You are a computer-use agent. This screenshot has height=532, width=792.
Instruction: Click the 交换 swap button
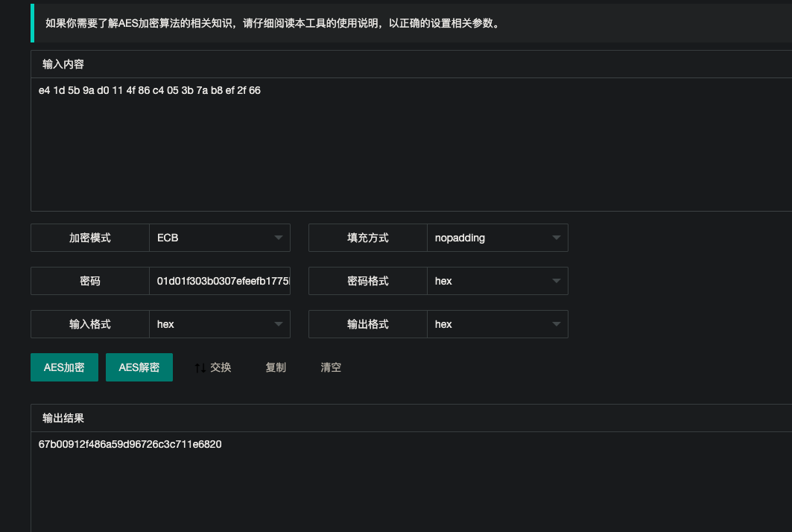(x=213, y=367)
